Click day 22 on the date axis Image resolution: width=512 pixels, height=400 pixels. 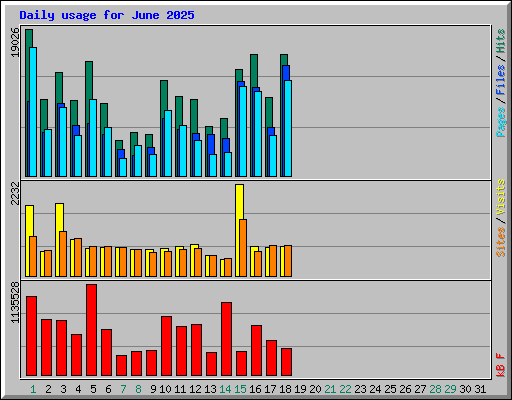[x=345, y=389]
